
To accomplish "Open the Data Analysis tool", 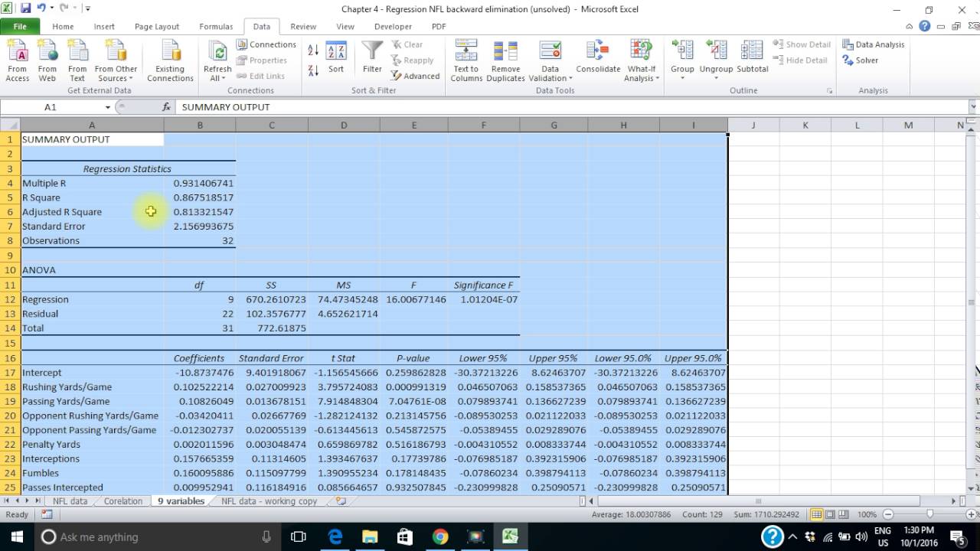I will tap(874, 44).
